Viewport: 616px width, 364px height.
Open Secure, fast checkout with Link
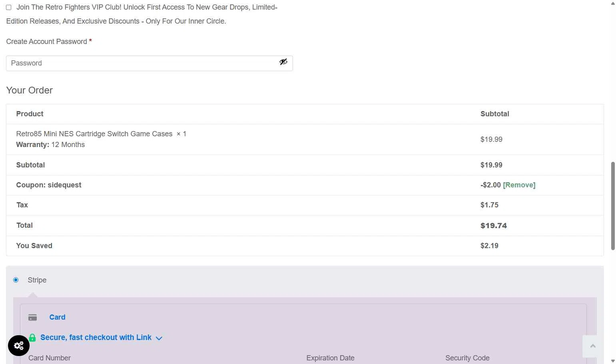[x=96, y=338]
